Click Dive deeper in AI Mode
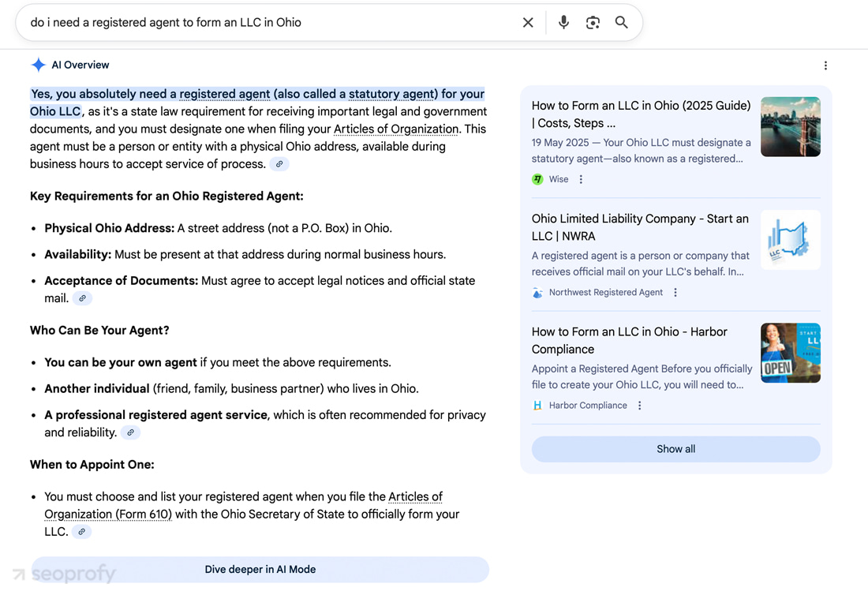This screenshot has height=595, width=868. tap(260, 569)
